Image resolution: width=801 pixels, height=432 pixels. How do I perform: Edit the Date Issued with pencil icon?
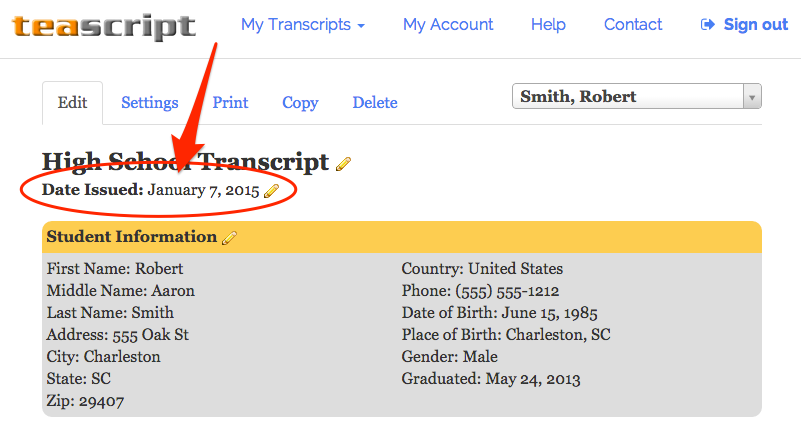(272, 191)
